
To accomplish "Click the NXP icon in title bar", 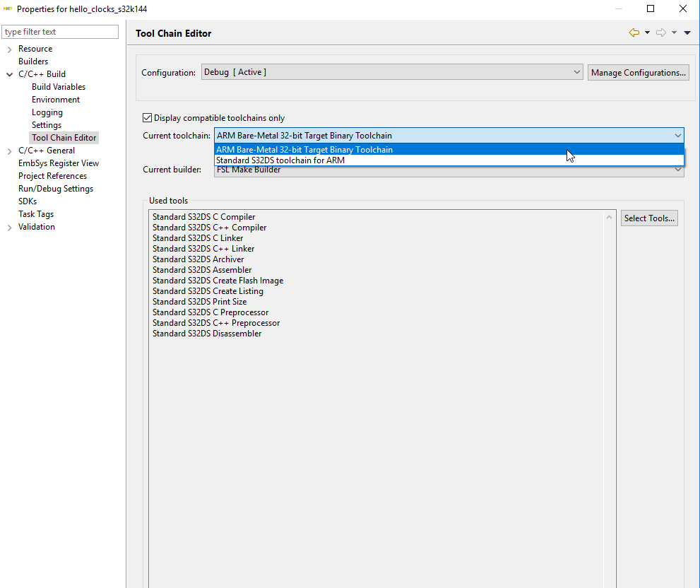I will [8, 9].
